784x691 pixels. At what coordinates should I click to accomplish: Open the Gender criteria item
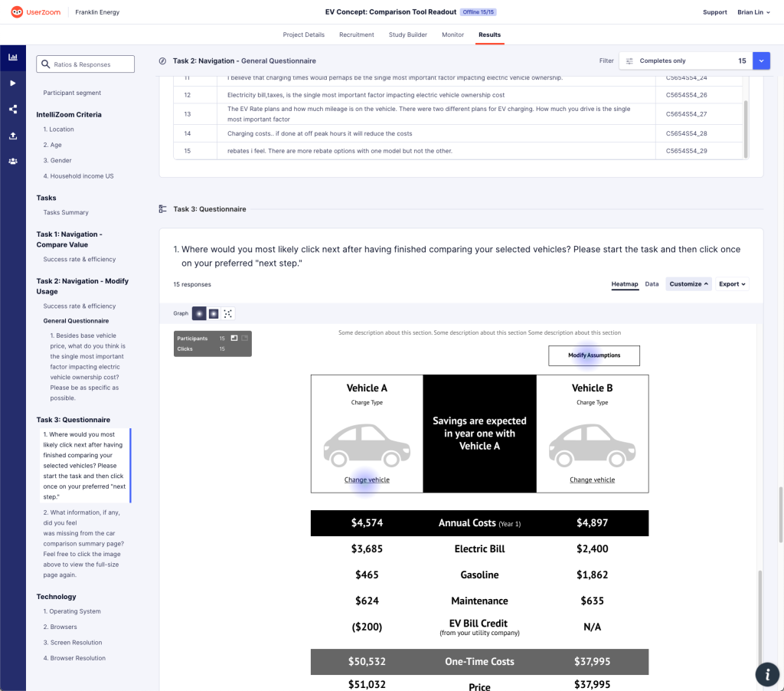click(x=57, y=161)
